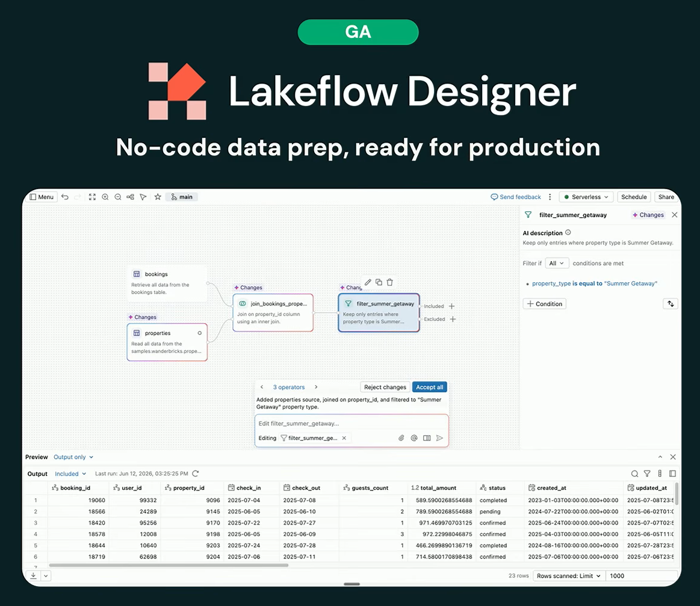Click the zoom in magnifier icon
Screen dimensions: 700x606
click(105, 197)
